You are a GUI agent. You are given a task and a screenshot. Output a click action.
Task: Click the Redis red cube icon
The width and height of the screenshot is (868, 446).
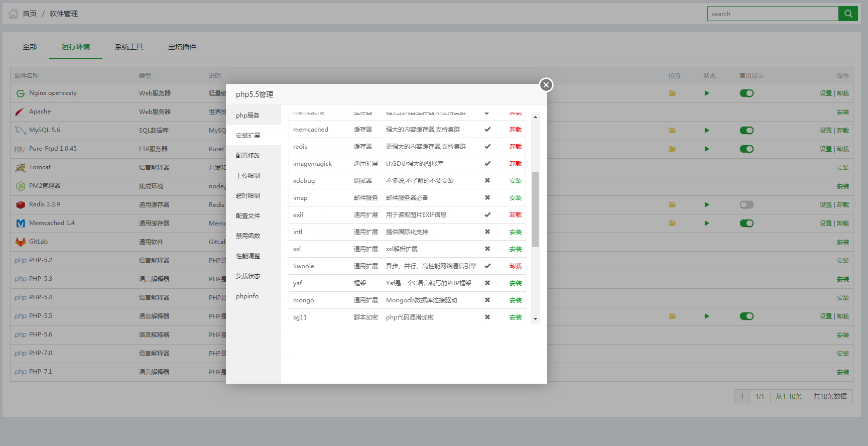[x=21, y=205]
